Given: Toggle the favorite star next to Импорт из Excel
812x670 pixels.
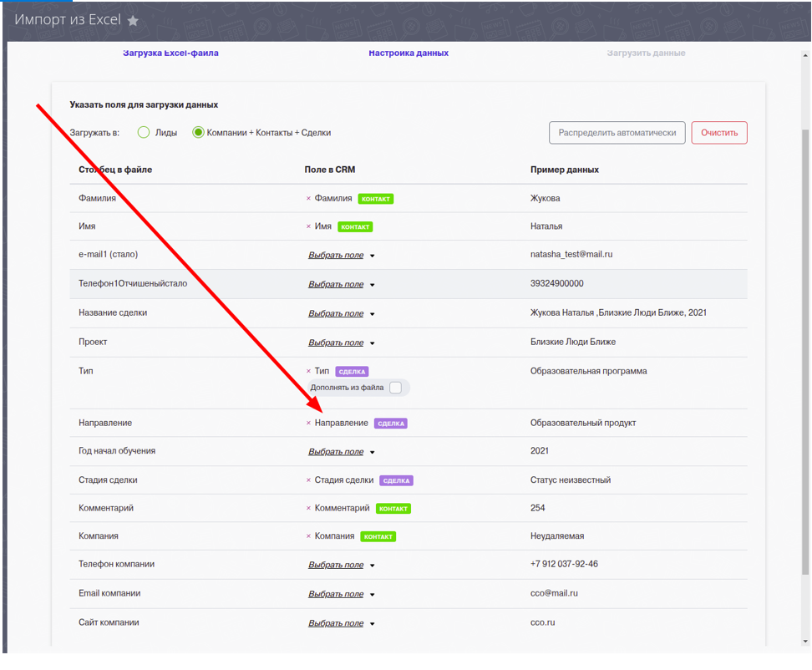Looking at the screenshot, I should click(133, 21).
